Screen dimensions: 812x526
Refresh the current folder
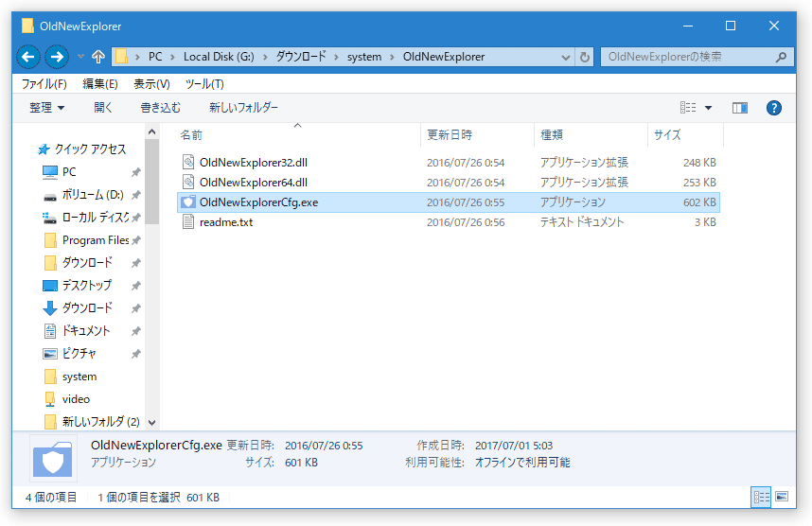pos(585,58)
